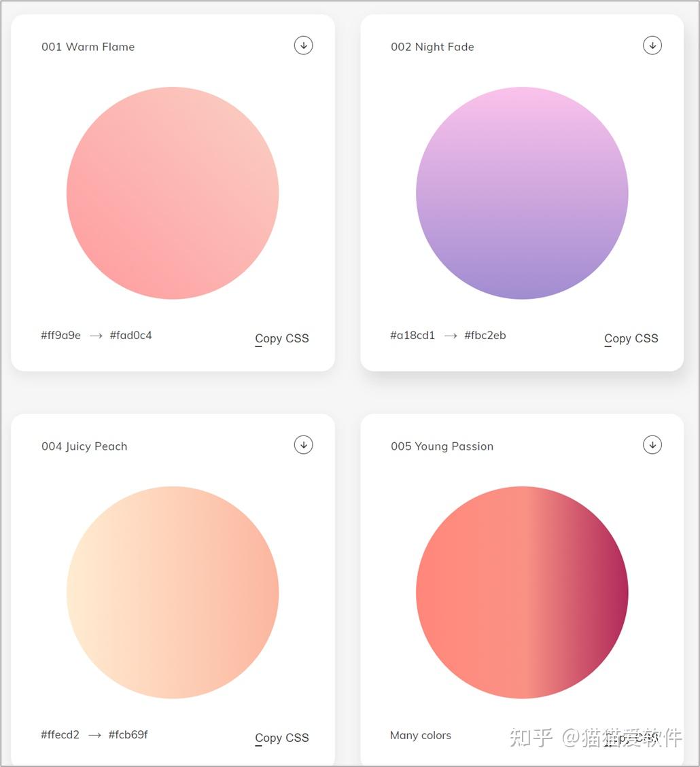Select the #a18cd1 hex code
Viewport: 700px width, 767px height.
[413, 335]
